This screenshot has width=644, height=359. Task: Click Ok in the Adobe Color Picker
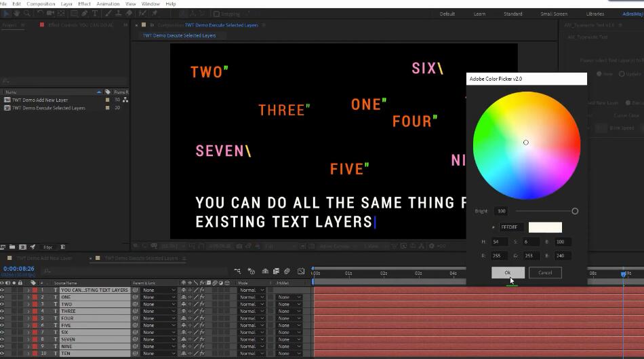(508, 273)
